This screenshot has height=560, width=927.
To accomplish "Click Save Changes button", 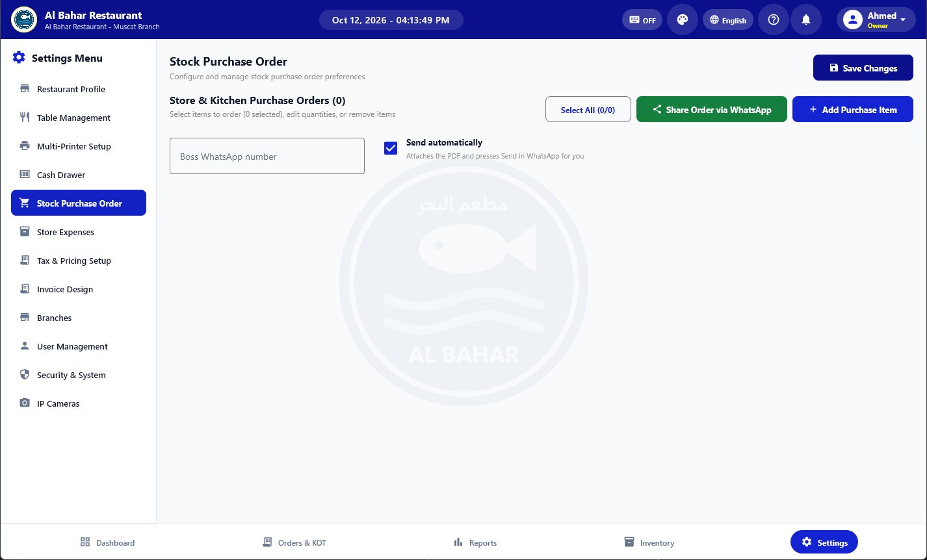I will [863, 68].
